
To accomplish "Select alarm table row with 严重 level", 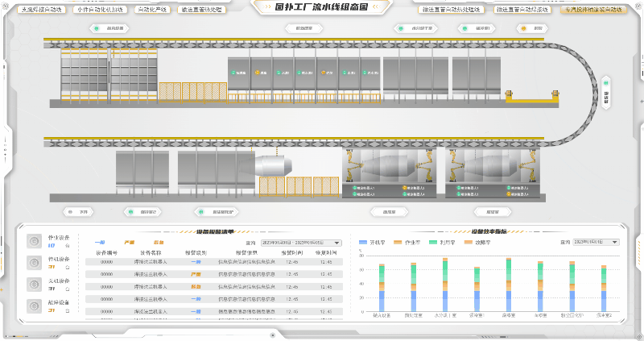I will [214, 274].
